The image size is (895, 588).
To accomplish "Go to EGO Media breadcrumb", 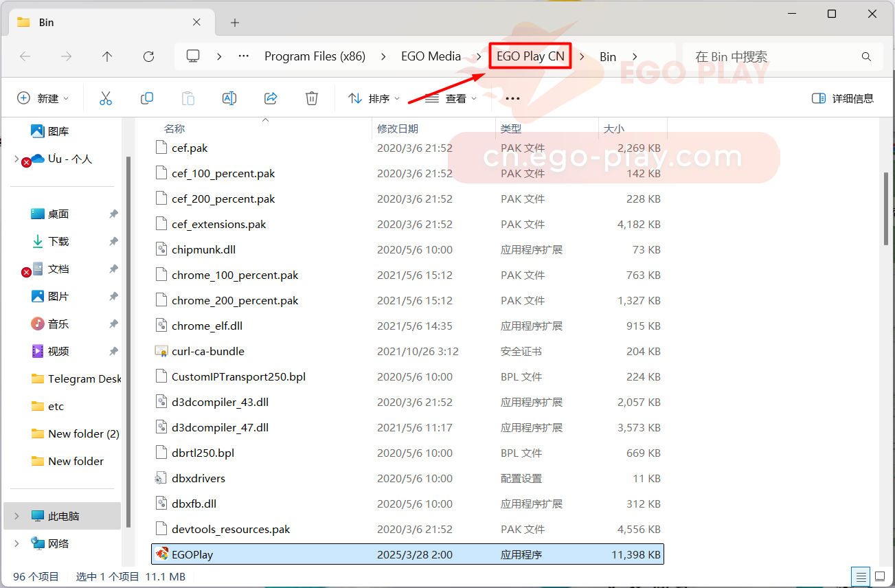I will pyautogui.click(x=431, y=56).
